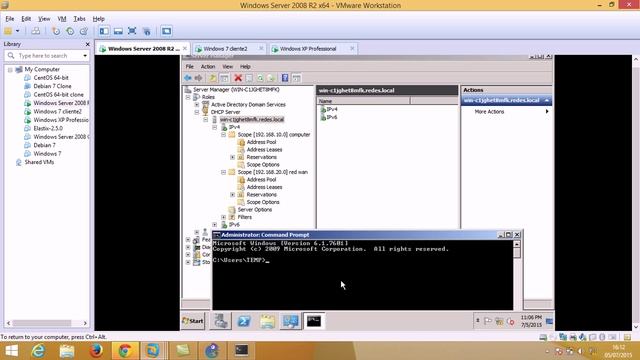This screenshot has height=360, width=640.
Task: Select CentOS 64-bit in VMware library
Action: (x=51, y=78)
